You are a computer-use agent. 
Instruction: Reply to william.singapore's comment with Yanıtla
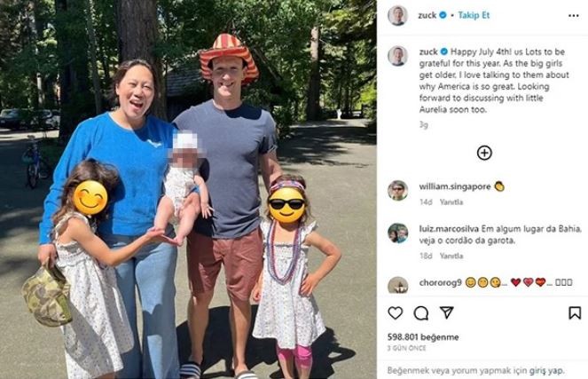tap(451, 202)
